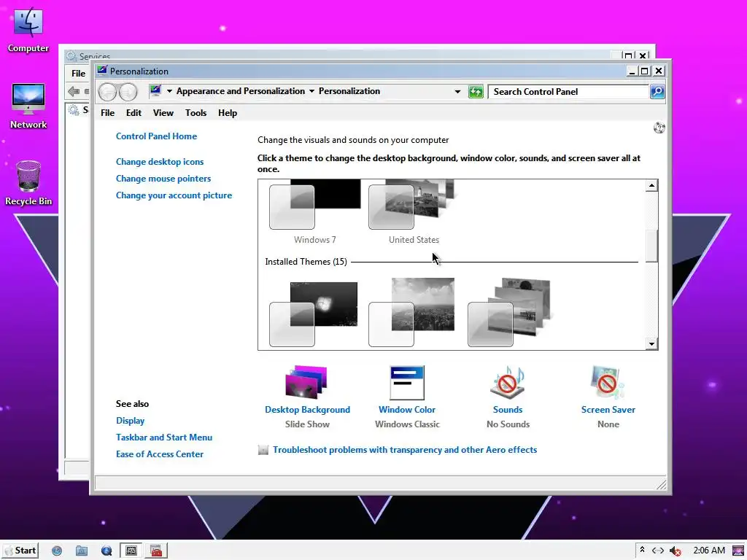Image resolution: width=747 pixels, height=560 pixels.
Task: Click the muted volume tray icon
Action: pos(675,551)
